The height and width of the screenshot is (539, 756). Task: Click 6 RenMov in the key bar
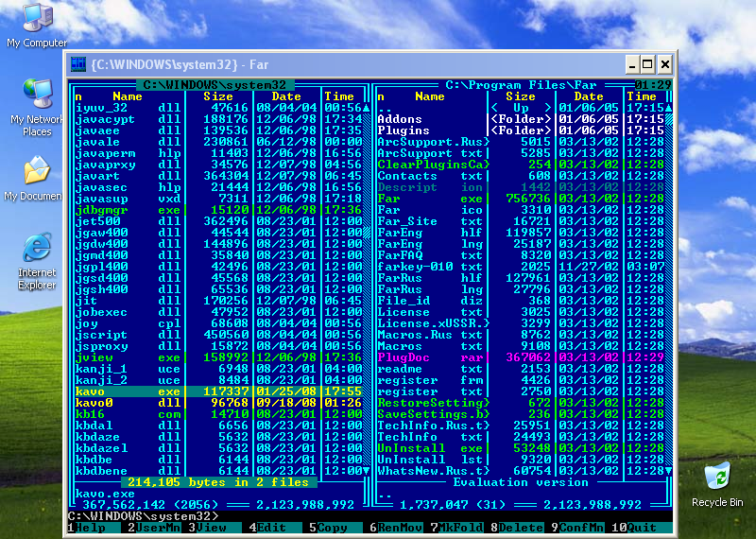click(x=396, y=528)
